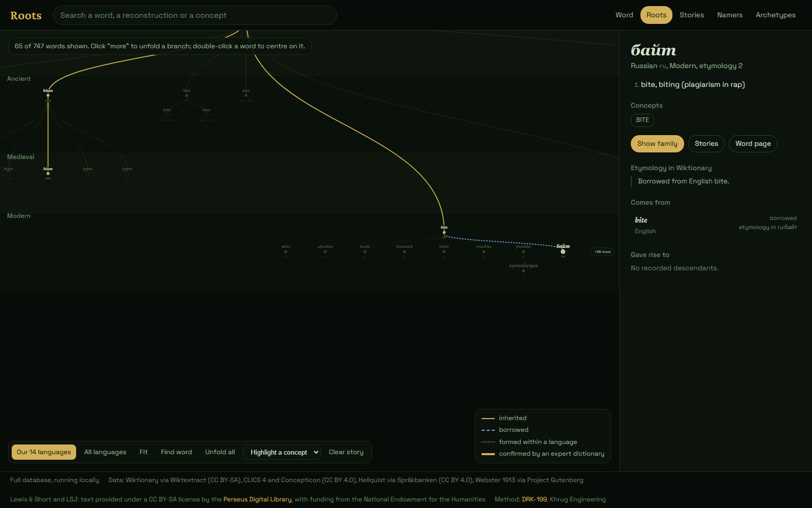Image resolution: width=812 pixels, height=508 pixels.
Task: Focus the word search field
Action: [x=195, y=15]
